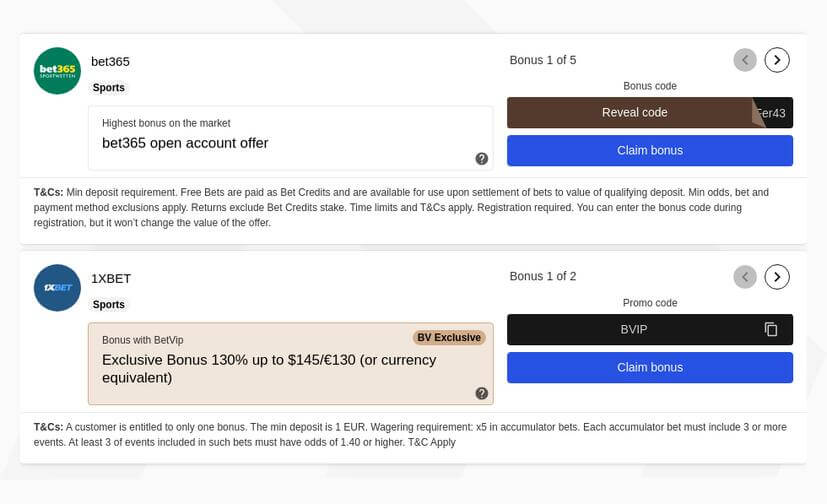
Task: Open help icon on 1XBET bonus
Action: (482, 394)
